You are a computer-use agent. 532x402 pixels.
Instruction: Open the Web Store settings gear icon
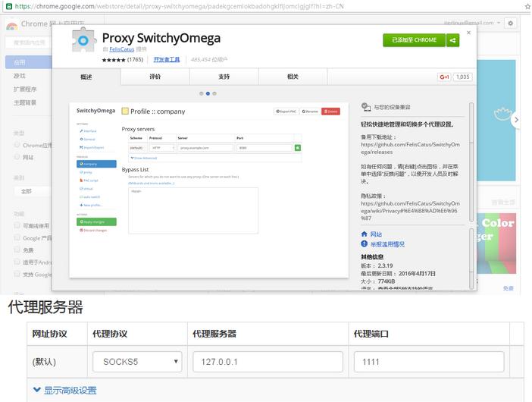(x=510, y=23)
